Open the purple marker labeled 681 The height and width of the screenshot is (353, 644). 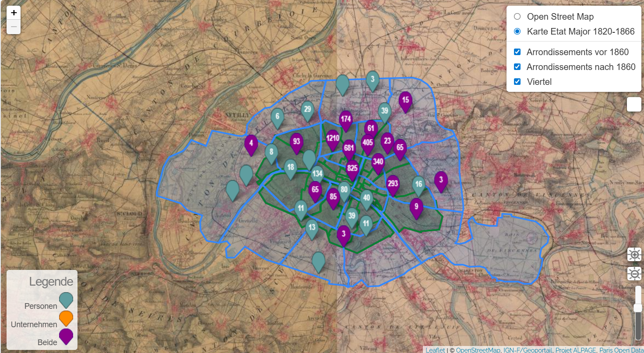(x=349, y=150)
